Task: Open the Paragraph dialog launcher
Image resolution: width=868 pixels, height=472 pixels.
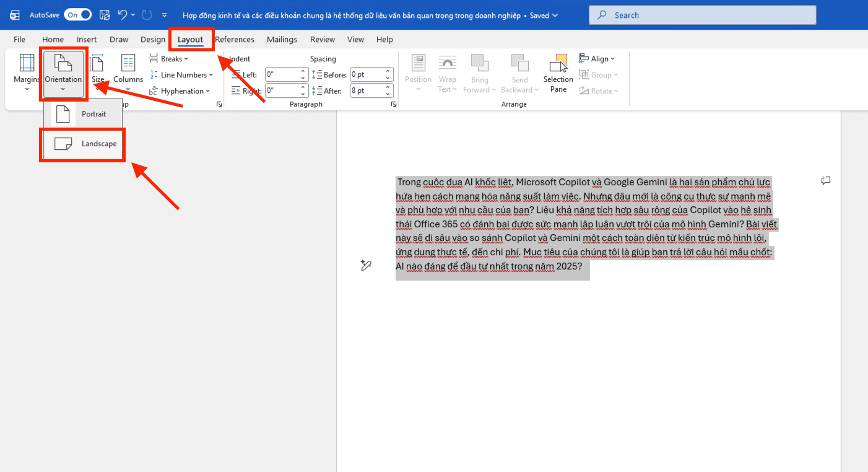Action: [x=394, y=105]
